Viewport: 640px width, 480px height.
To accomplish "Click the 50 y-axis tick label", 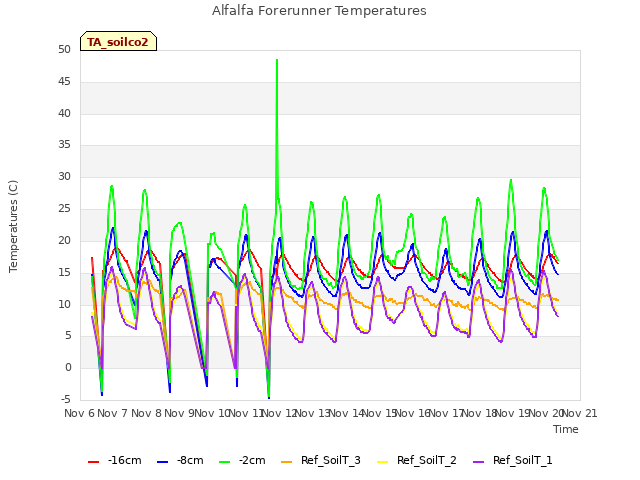I will pos(64,50).
